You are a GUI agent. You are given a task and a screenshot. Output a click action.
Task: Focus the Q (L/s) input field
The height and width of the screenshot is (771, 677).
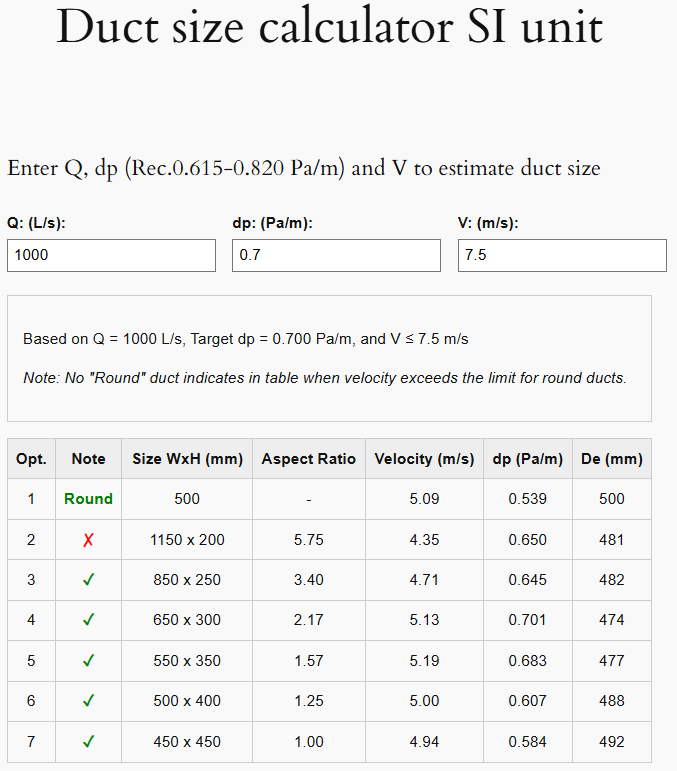click(x=111, y=255)
